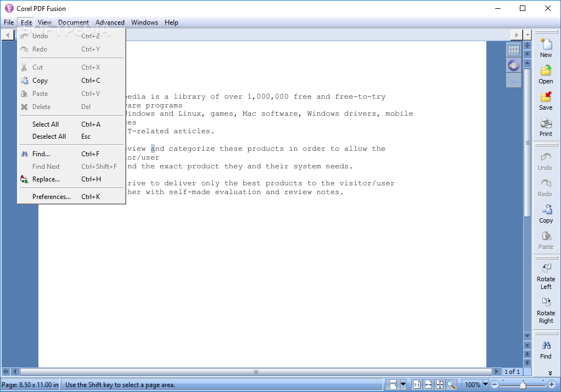
Task: Click the fit width icon
Action: tap(428, 384)
